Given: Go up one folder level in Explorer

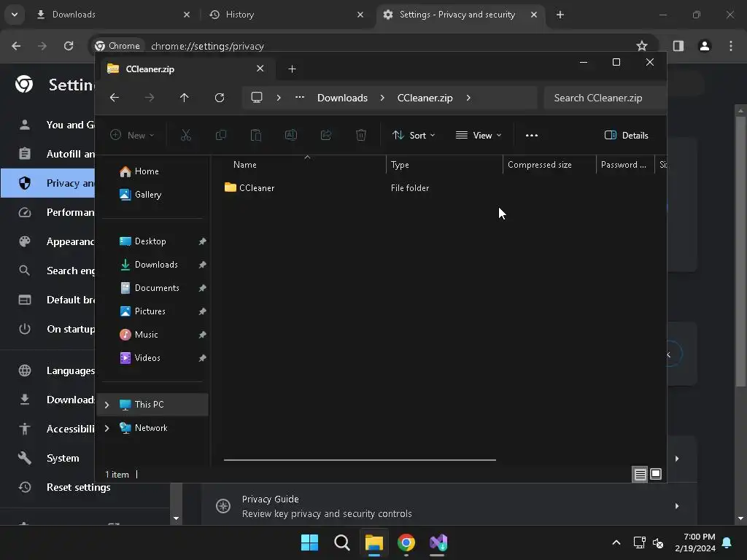Looking at the screenshot, I should pyautogui.click(x=185, y=98).
